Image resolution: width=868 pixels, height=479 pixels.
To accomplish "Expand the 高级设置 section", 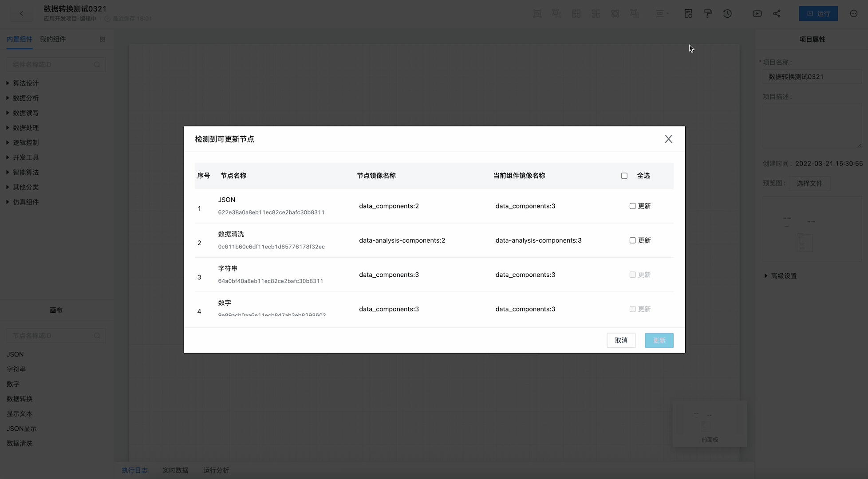I will click(x=783, y=276).
